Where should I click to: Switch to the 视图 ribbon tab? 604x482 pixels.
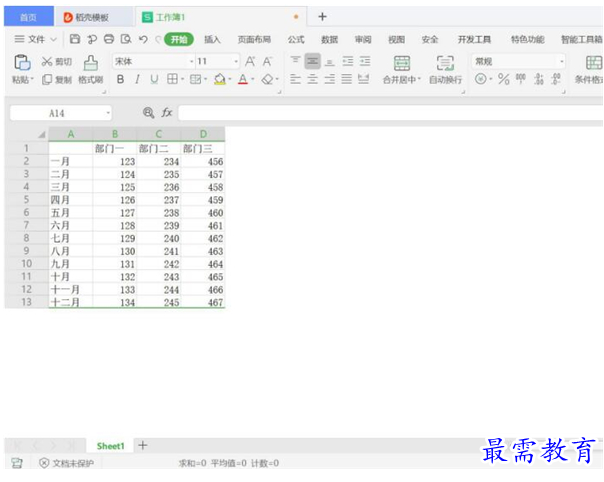pos(396,39)
